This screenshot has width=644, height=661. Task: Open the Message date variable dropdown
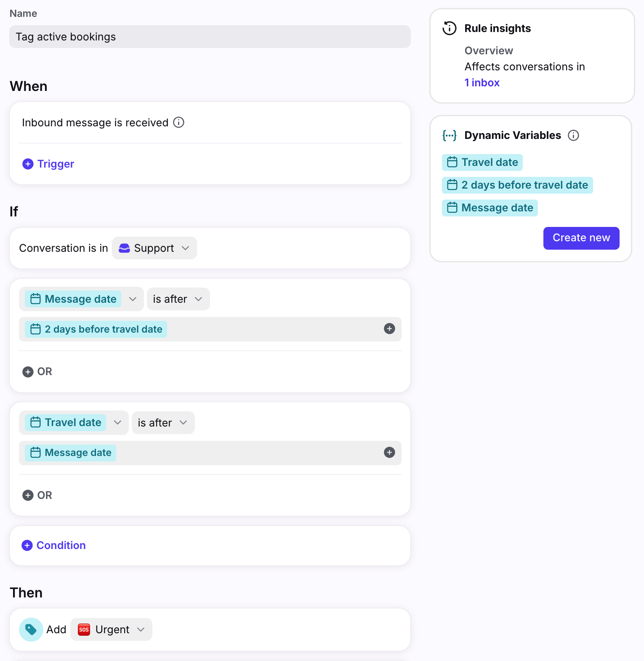81,299
